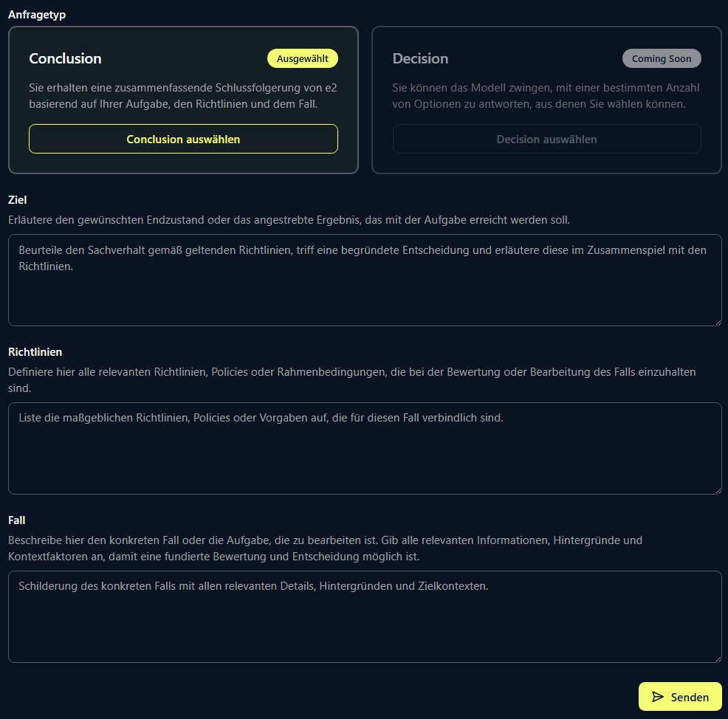
Task: Click the Conclusion card description text
Action: point(183,96)
